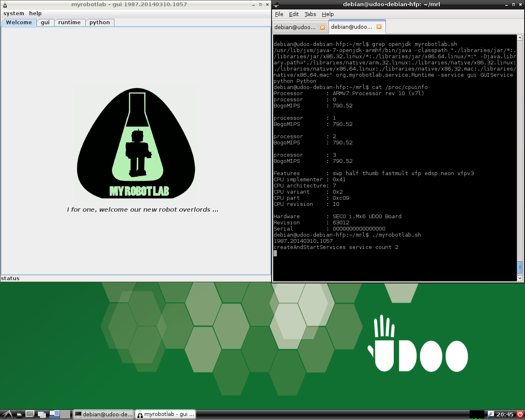
Task: Click the show desktop icon on taskbar
Action: pyautogui.click(x=30, y=414)
